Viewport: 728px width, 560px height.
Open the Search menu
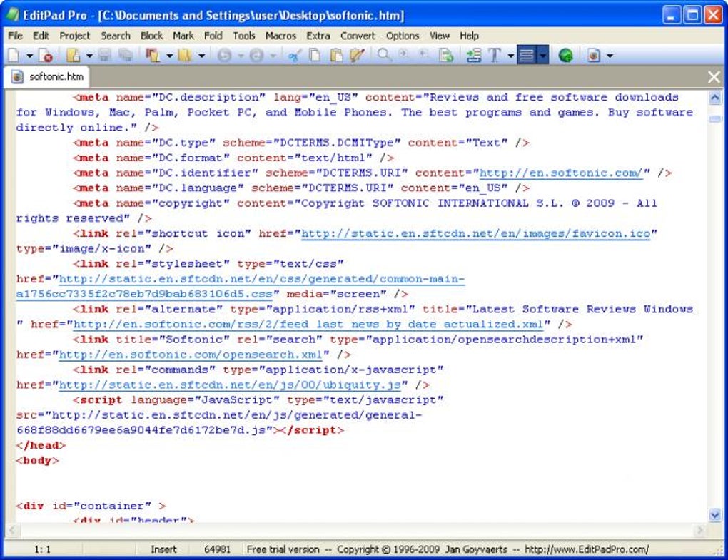coord(116,36)
